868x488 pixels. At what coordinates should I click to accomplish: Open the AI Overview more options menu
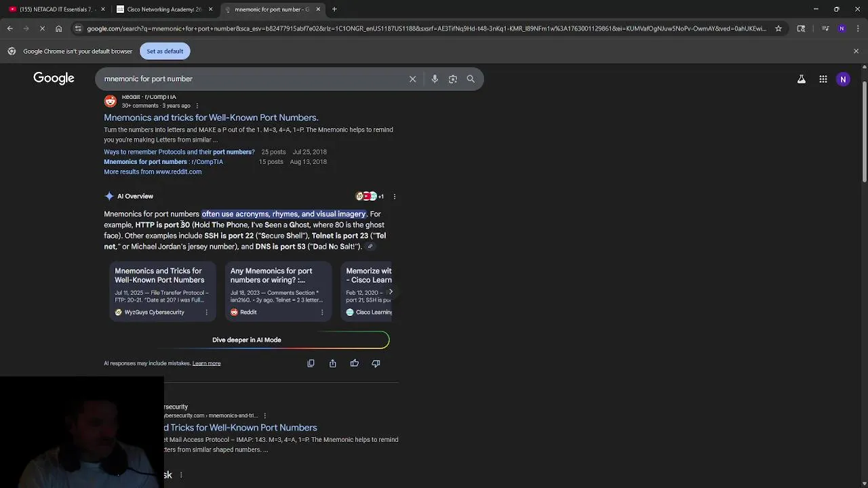coord(395,197)
